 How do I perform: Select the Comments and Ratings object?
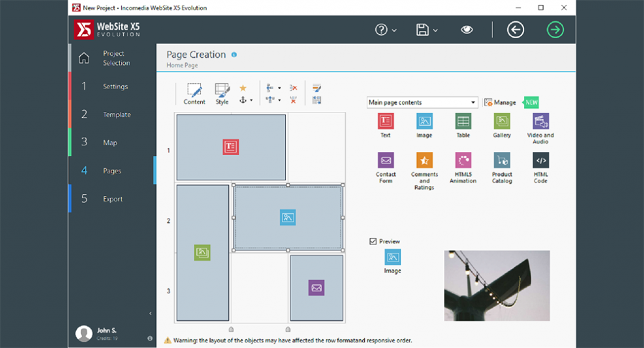coord(425,160)
